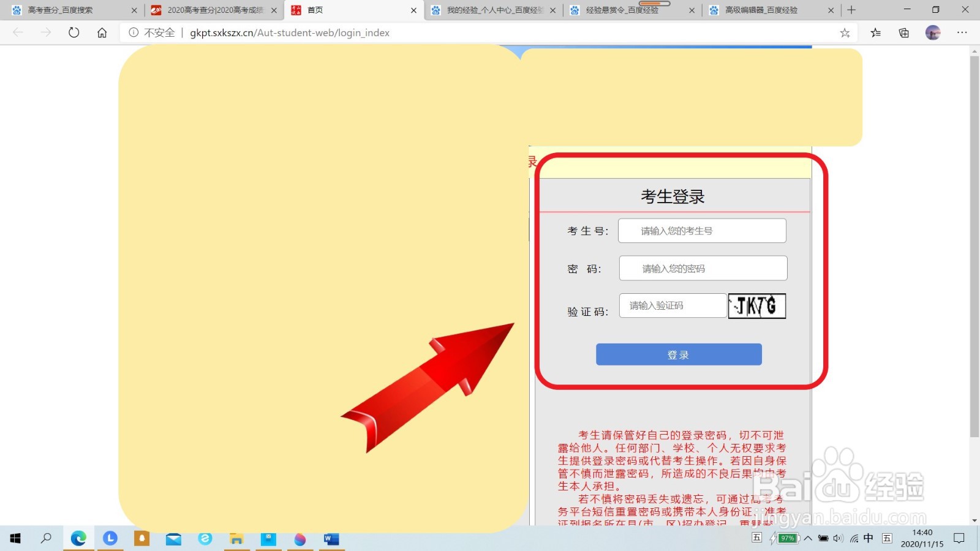Add this page to favorites star
Image resolution: width=980 pixels, height=551 pixels.
[x=845, y=32]
